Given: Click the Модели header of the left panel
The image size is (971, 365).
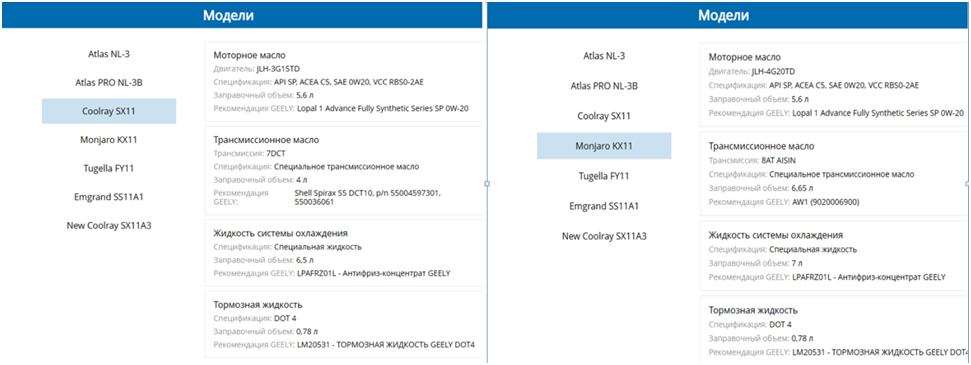Looking at the screenshot, I should click(229, 15).
